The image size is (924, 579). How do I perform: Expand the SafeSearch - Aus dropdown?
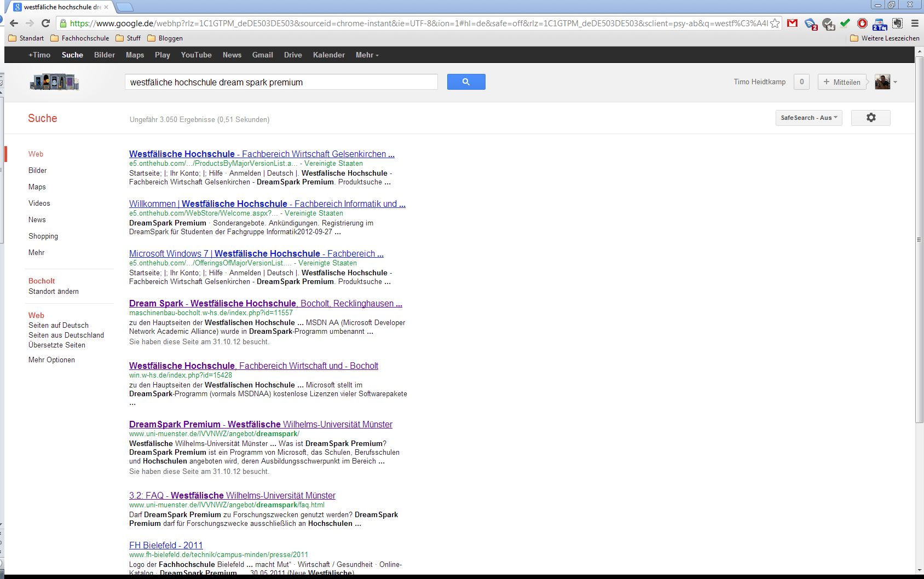click(x=809, y=118)
